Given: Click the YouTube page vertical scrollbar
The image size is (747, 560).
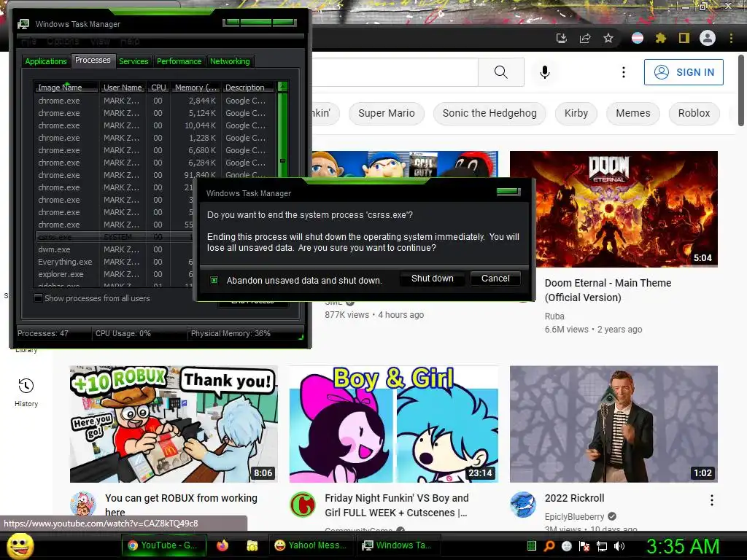Looking at the screenshot, I should pos(741,90).
